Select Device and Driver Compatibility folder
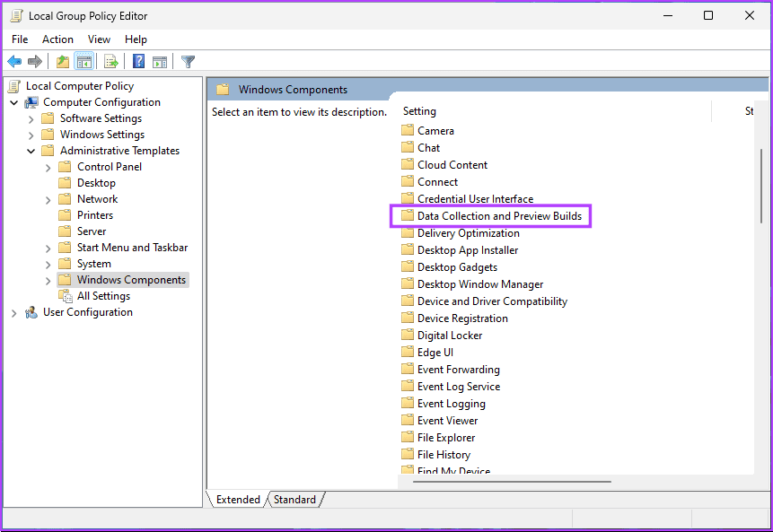773x532 pixels. pos(484,301)
